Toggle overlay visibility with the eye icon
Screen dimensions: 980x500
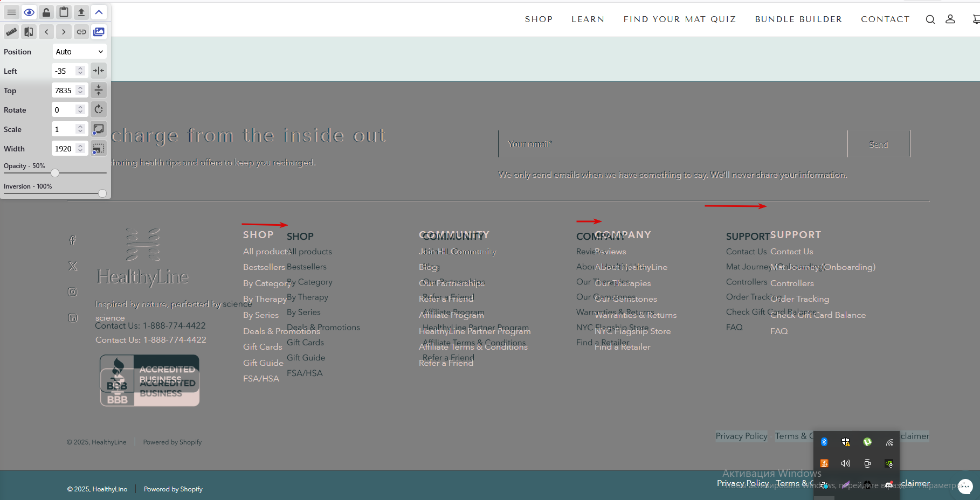29,12
